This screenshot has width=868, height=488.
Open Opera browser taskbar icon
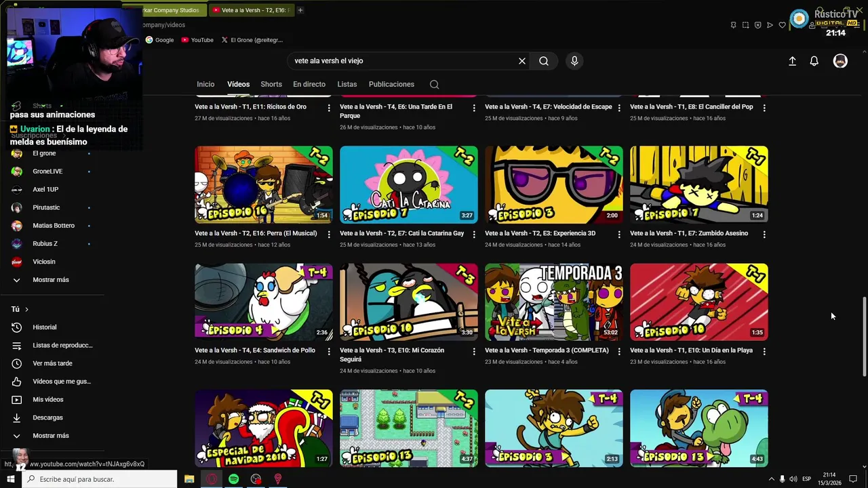point(212,479)
